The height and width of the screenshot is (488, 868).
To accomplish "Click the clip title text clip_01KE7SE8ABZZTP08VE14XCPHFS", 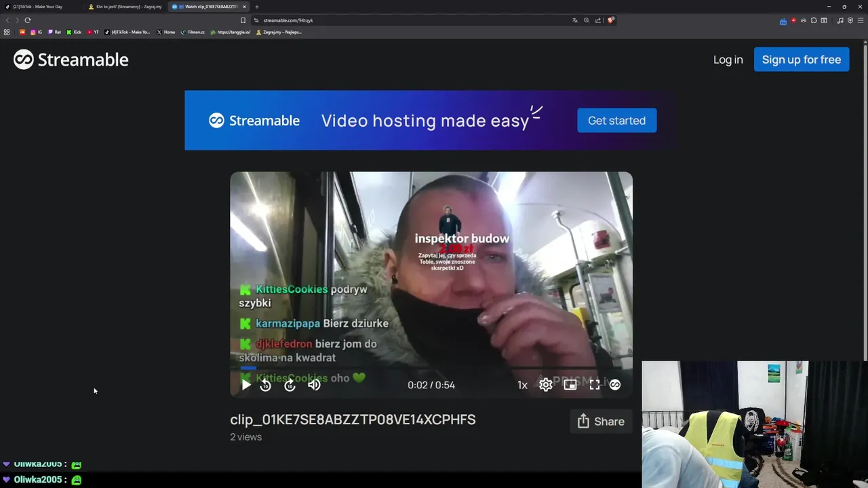I will pyautogui.click(x=353, y=420).
